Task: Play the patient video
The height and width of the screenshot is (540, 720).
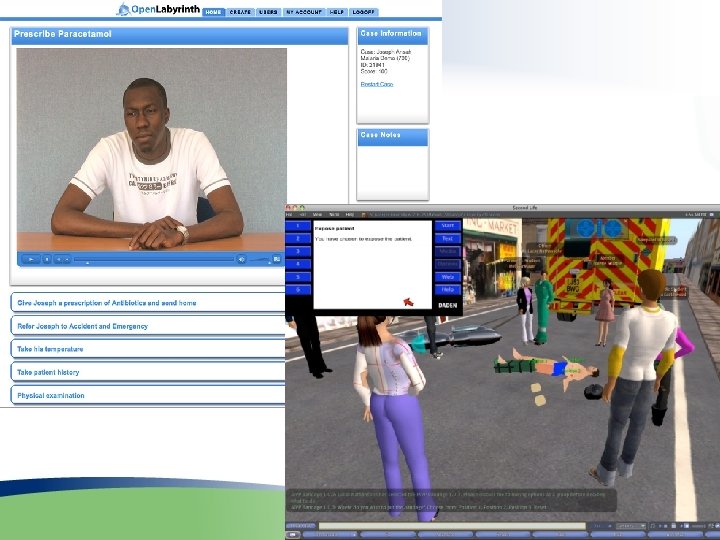Action: pyautogui.click(x=31, y=259)
